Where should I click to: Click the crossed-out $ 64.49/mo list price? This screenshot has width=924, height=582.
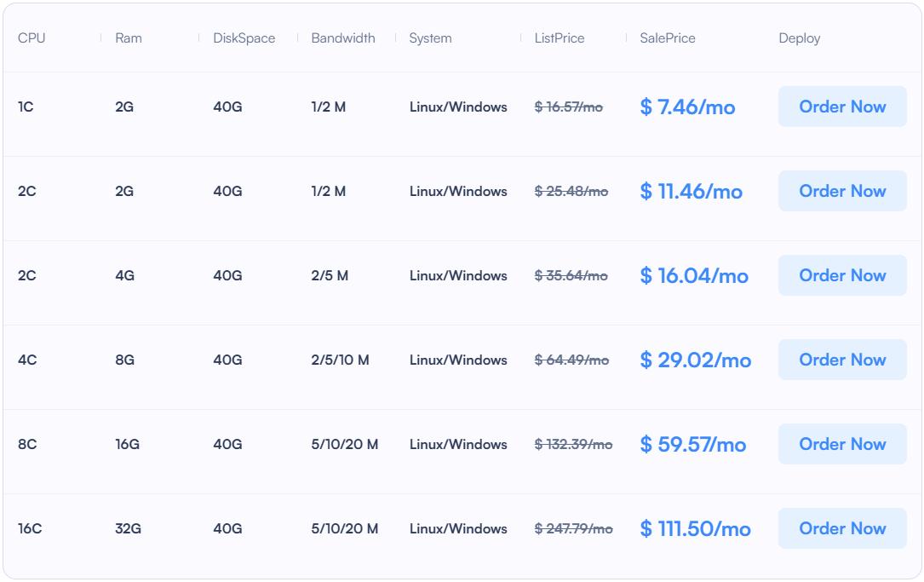pos(571,360)
